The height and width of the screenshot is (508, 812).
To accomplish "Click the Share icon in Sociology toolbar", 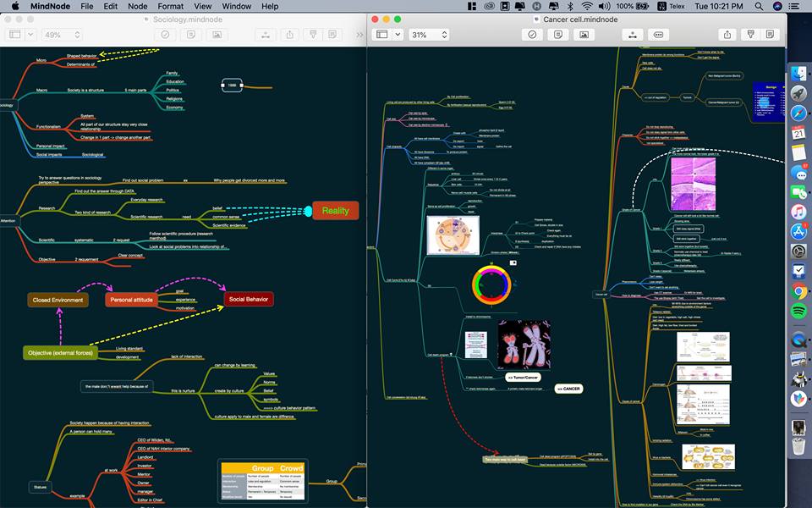I will tap(289, 35).
